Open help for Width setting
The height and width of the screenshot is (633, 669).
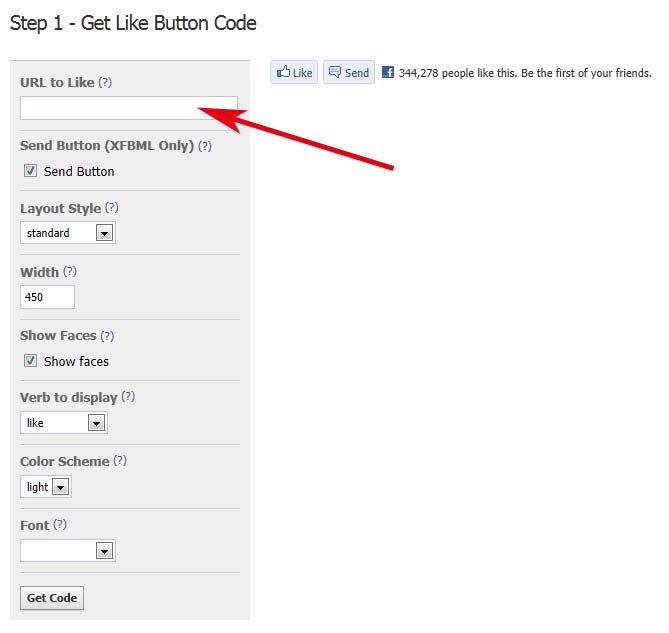69,271
